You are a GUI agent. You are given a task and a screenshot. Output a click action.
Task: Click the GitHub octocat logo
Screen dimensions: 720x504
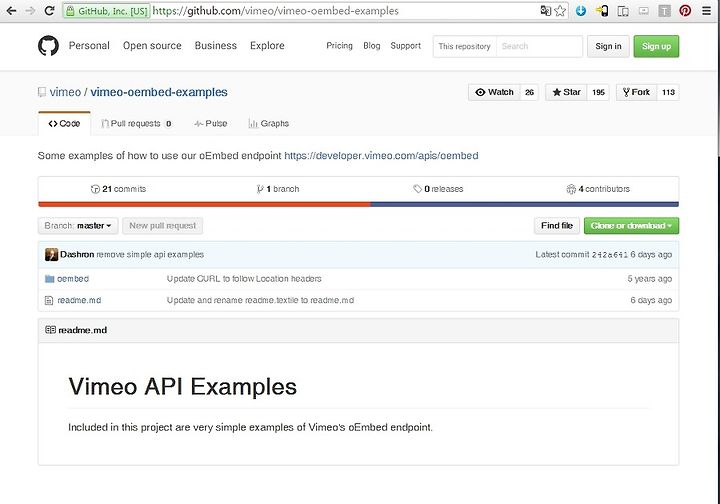(48, 46)
